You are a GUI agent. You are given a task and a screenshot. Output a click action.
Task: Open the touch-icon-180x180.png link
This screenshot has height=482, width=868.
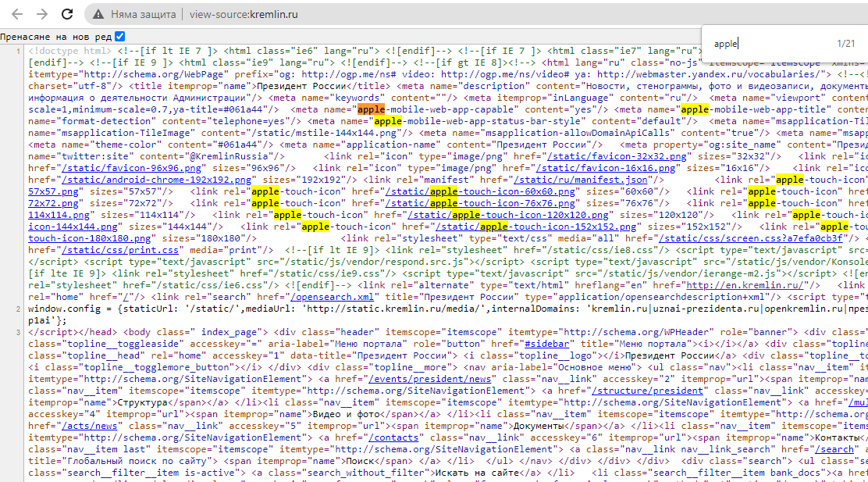click(x=89, y=238)
